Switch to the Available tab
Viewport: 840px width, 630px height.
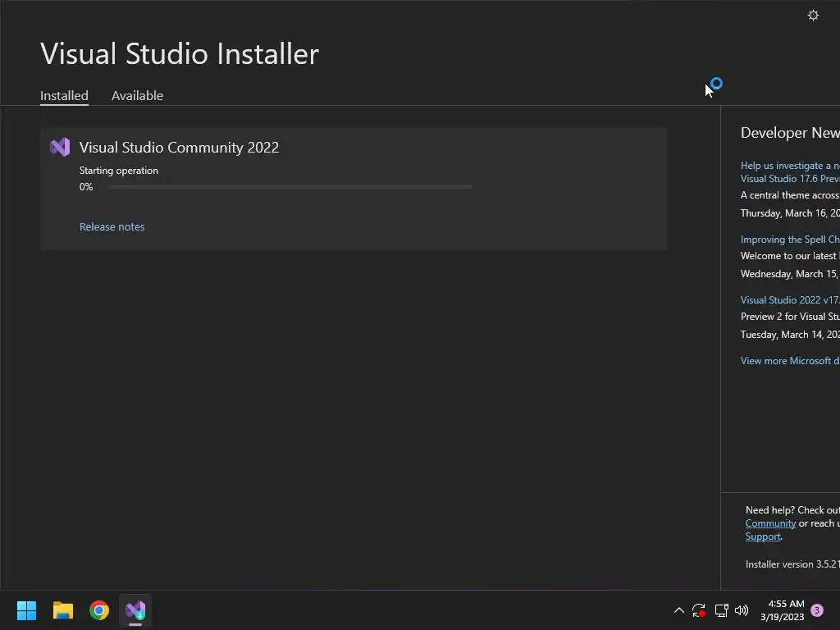tap(137, 95)
